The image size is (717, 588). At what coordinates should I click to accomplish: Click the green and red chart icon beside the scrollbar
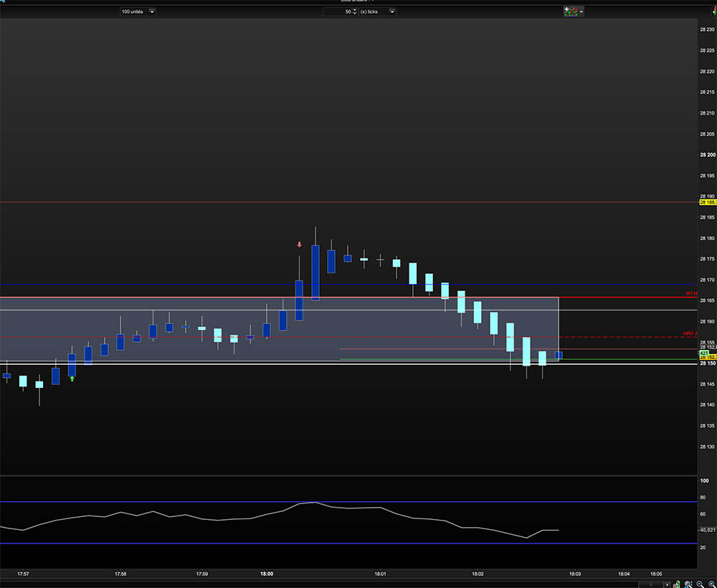(x=677, y=584)
